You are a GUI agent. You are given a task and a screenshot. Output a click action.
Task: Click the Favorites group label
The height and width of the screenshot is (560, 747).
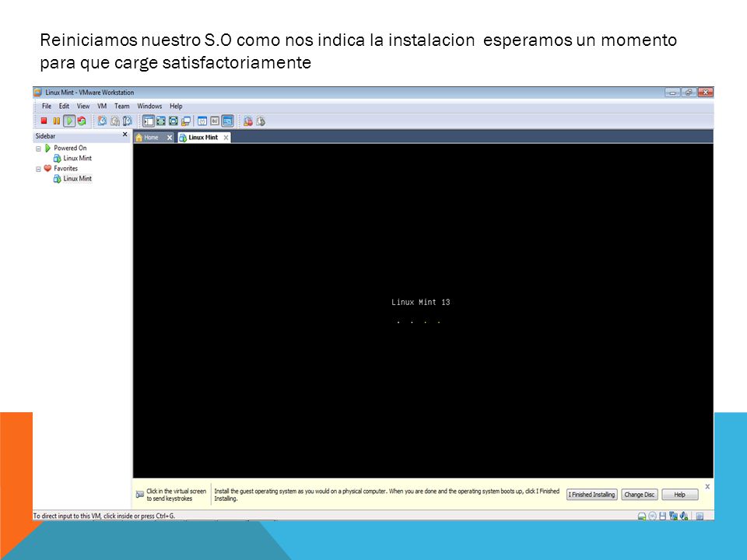[x=65, y=169]
